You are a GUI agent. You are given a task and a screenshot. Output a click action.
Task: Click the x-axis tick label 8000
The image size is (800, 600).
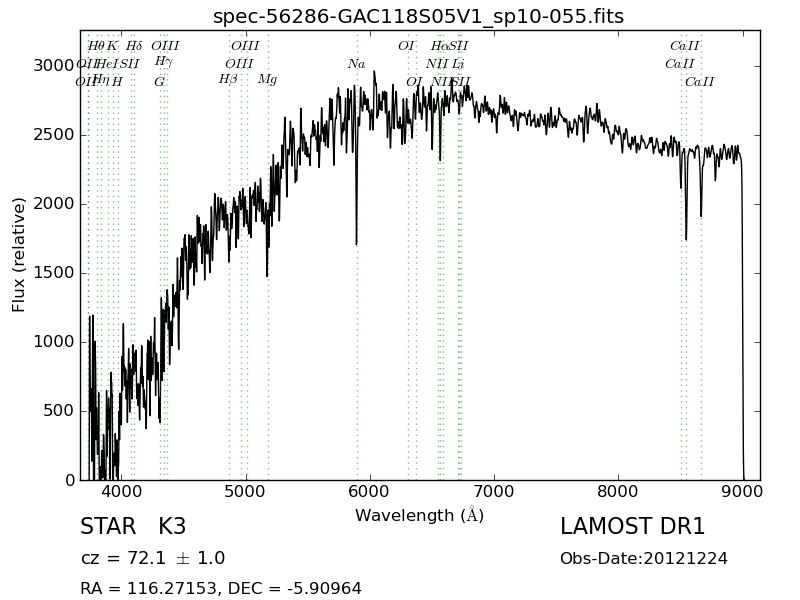pyautogui.click(x=618, y=491)
